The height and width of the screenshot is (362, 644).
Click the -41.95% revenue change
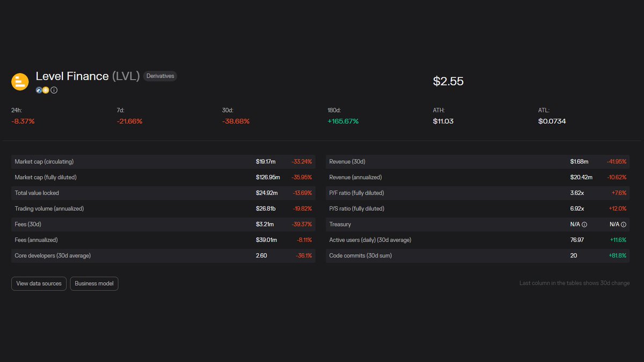point(617,161)
